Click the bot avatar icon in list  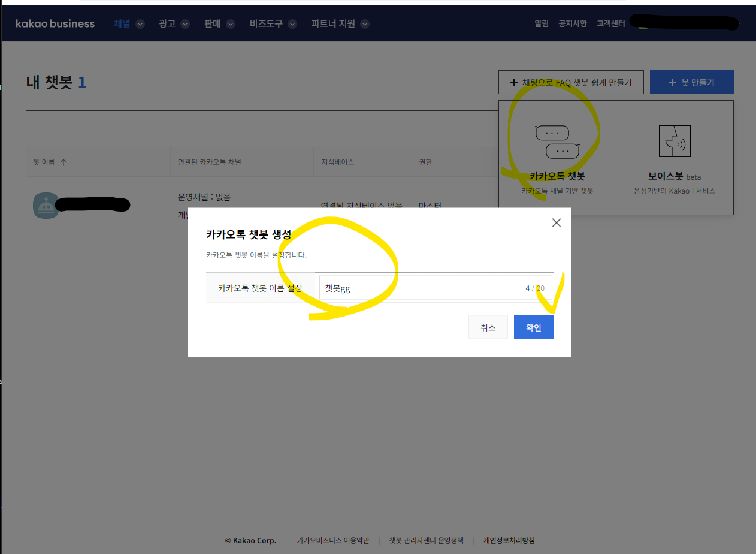[46, 206]
